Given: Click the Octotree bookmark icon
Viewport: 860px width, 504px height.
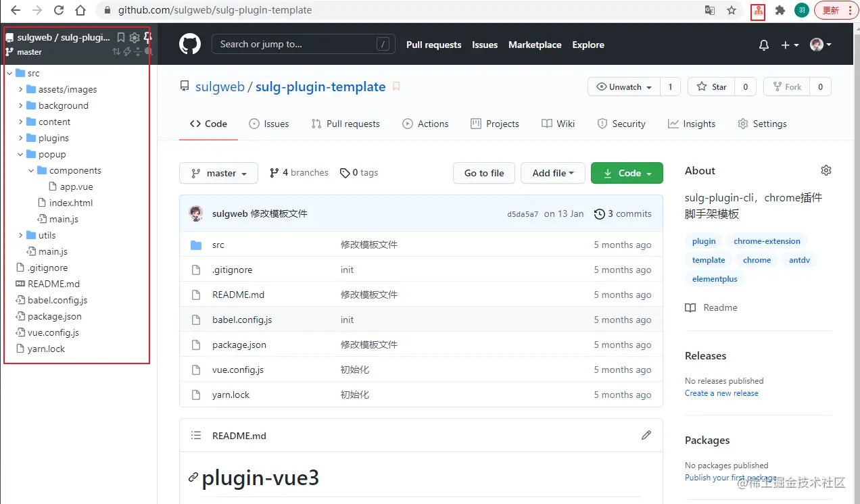Looking at the screenshot, I should click(x=121, y=38).
